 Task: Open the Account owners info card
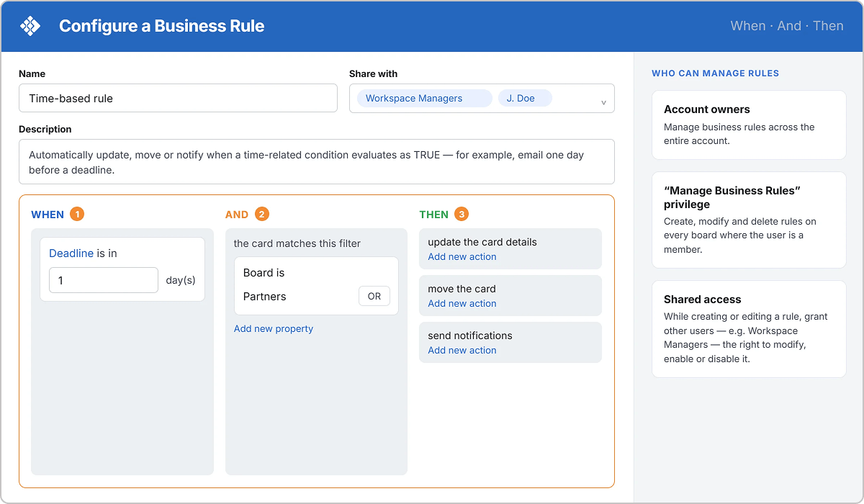749,125
